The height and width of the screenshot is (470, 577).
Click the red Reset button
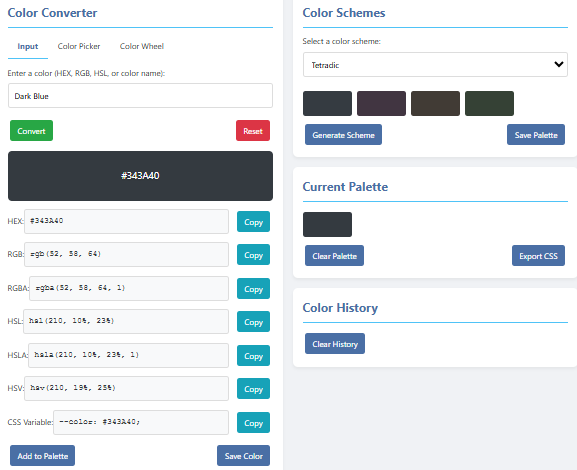click(x=253, y=131)
